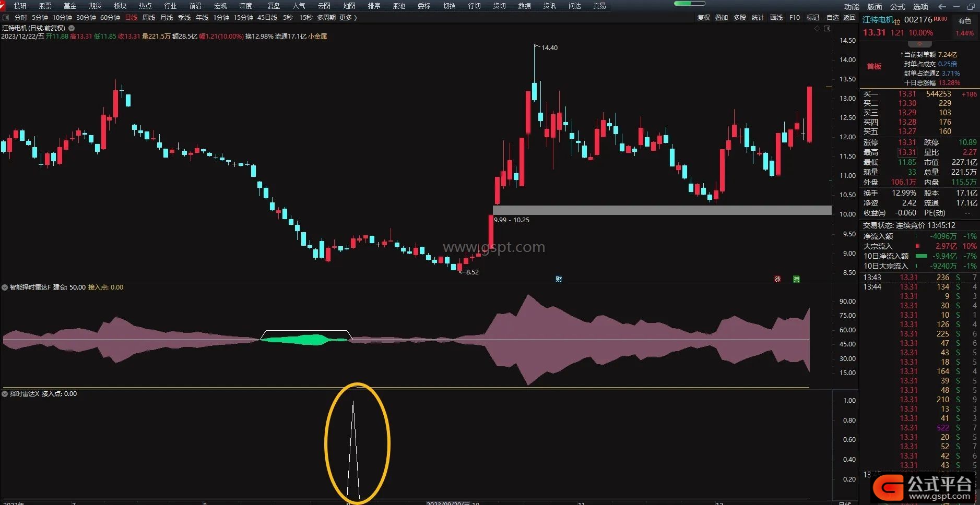980x505 pixels.
Task: Collapse the 择时雷达X indicator panel
Action: tap(5, 394)
